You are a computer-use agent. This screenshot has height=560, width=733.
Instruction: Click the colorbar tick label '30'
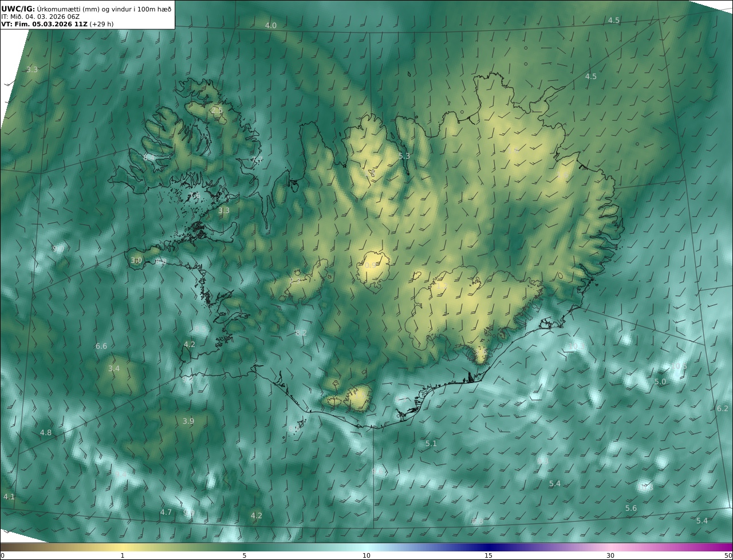click(x=610, y=555)
